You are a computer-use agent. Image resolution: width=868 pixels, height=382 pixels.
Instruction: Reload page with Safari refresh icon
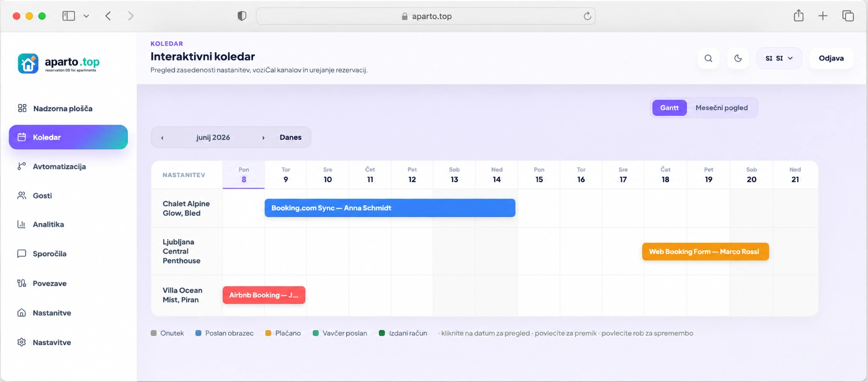pyautogui.click(x=587, y=16)
